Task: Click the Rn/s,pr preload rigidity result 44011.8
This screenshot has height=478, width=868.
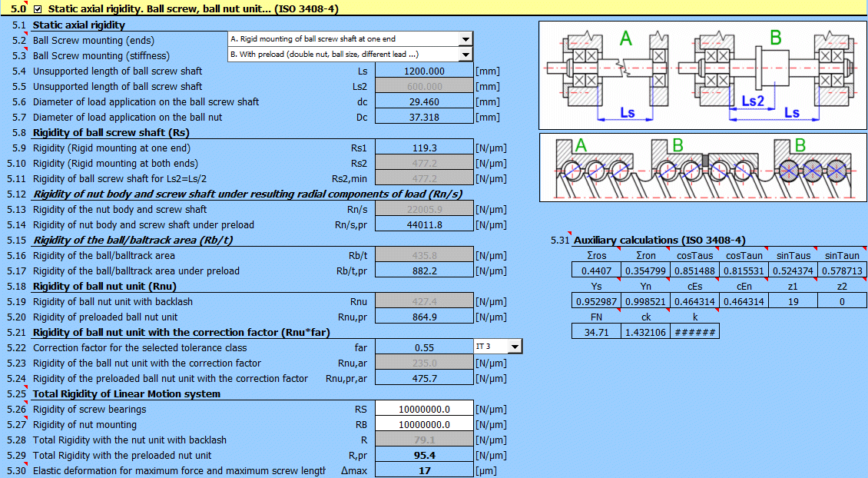Action: (424, 225)
